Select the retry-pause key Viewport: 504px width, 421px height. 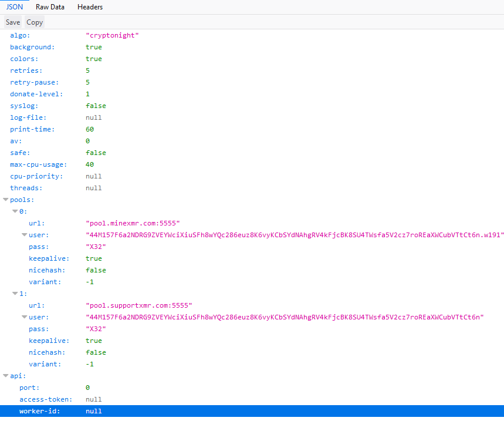[35, 82]
